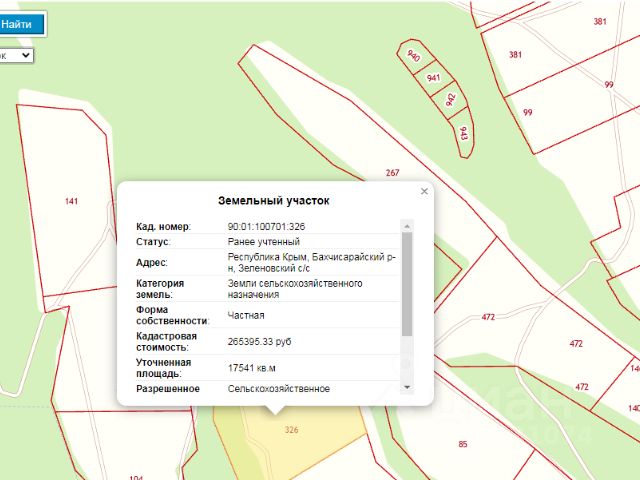
Task: Select parcel 942 on the map
Action: tap(451, 100)
